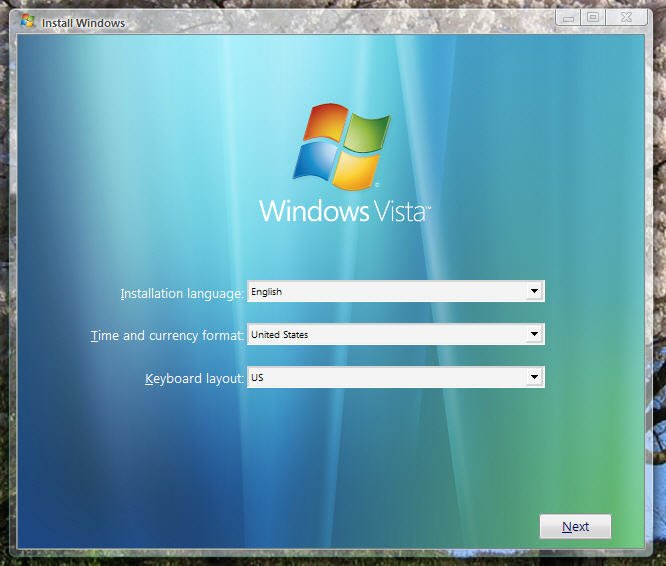Maximize the Install Windows window
The height and width of the screenshot is (566, 666).
pyautogui.click(x=594, y=17)
